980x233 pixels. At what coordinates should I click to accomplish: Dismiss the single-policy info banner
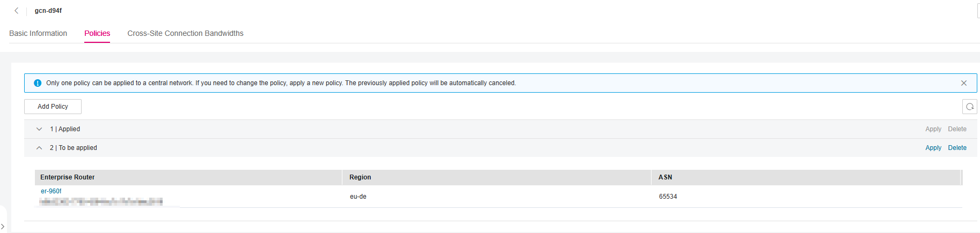pyautogui.click(x=964, y=83)
